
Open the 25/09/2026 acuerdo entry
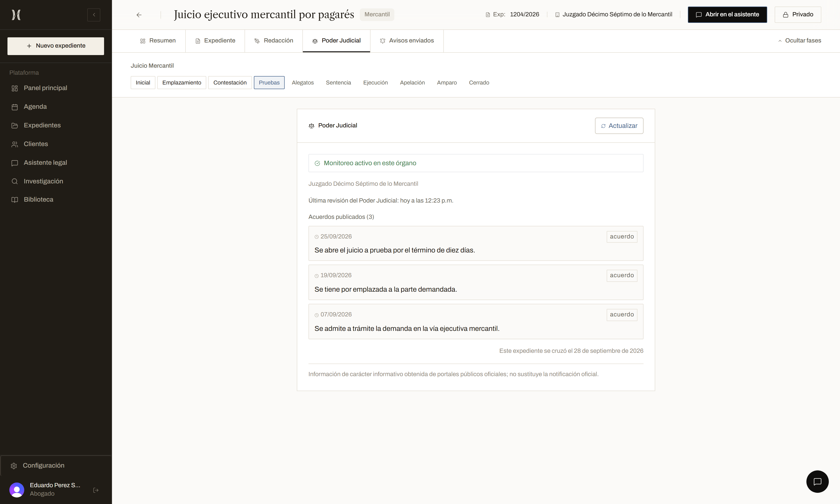tap(476, 243)
